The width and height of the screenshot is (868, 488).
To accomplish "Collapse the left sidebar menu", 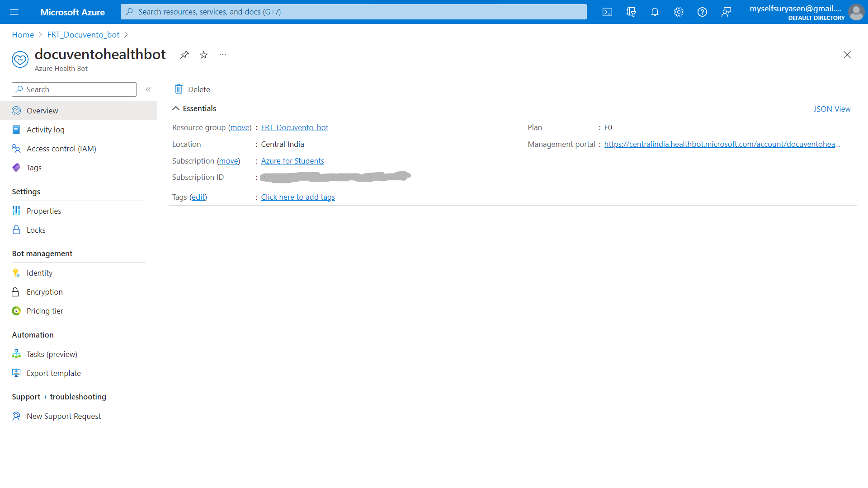I will [x=148, y=89].
